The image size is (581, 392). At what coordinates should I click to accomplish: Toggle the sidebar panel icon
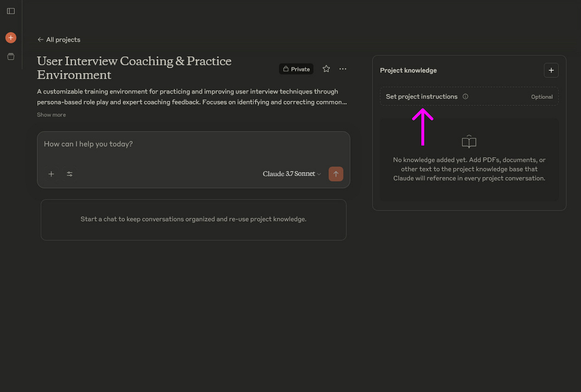point(11,11)
